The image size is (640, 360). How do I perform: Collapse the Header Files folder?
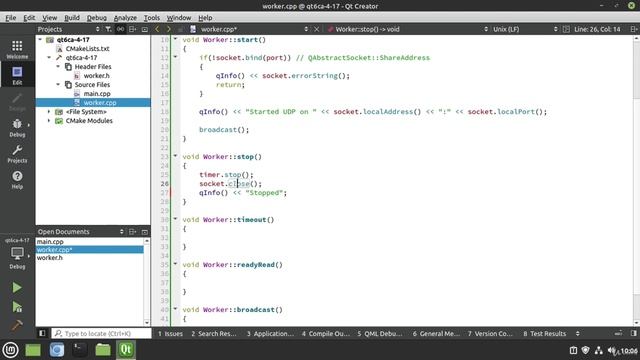click(58, 67)
